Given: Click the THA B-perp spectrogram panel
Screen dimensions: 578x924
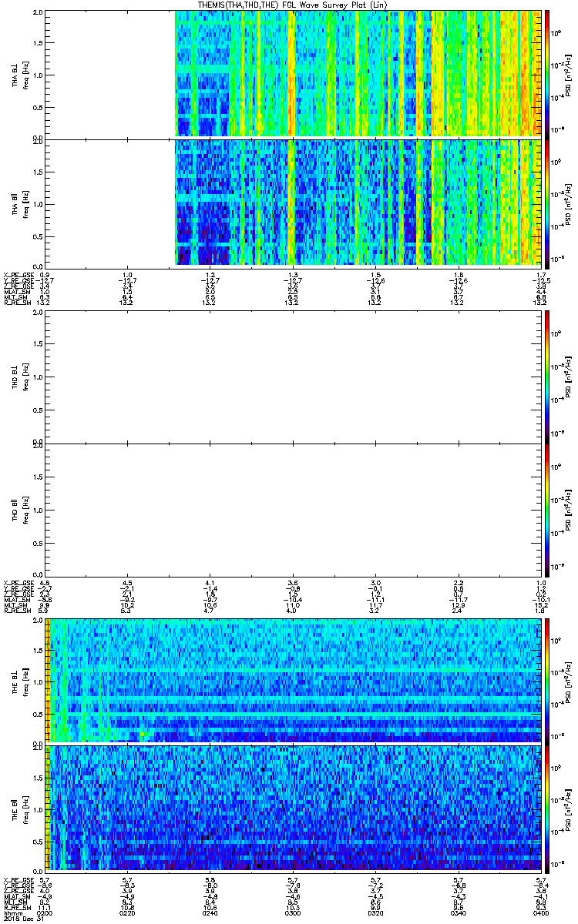Looking at the screenshot, I should point(293,75).
